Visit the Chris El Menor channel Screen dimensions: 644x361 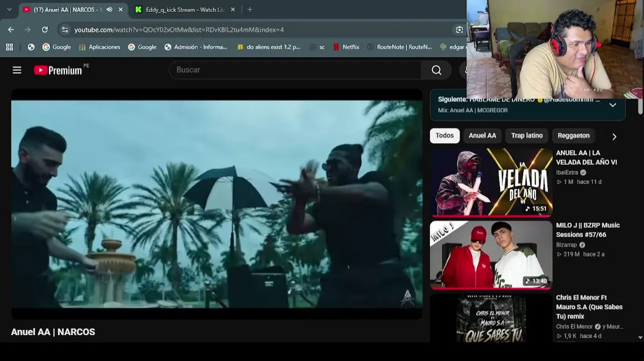(574, 326)
